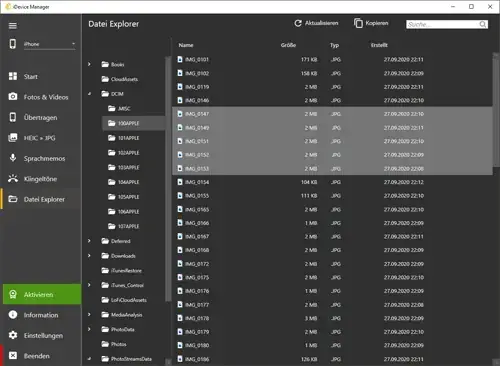
Task: Select the MISC folder
Action: pyautogui.click(x=119, y=108)
